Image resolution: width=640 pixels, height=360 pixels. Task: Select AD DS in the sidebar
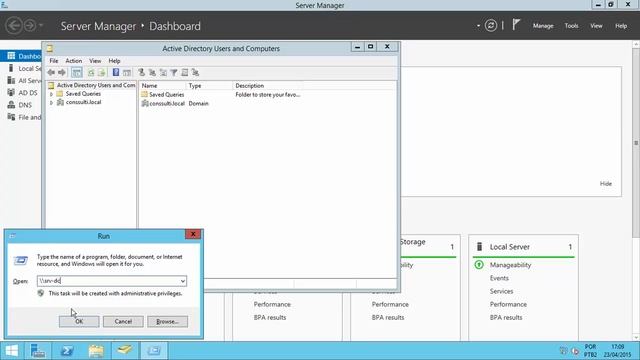[23, 93]
